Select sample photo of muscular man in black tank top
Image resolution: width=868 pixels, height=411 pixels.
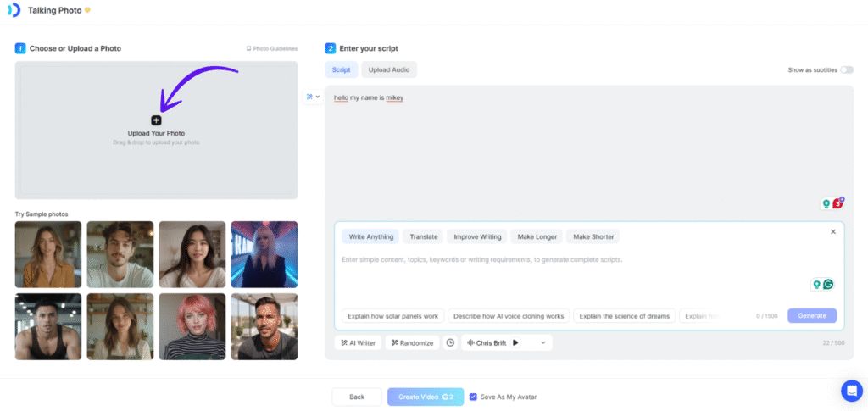pyautogui.click(x=48, y=326)
